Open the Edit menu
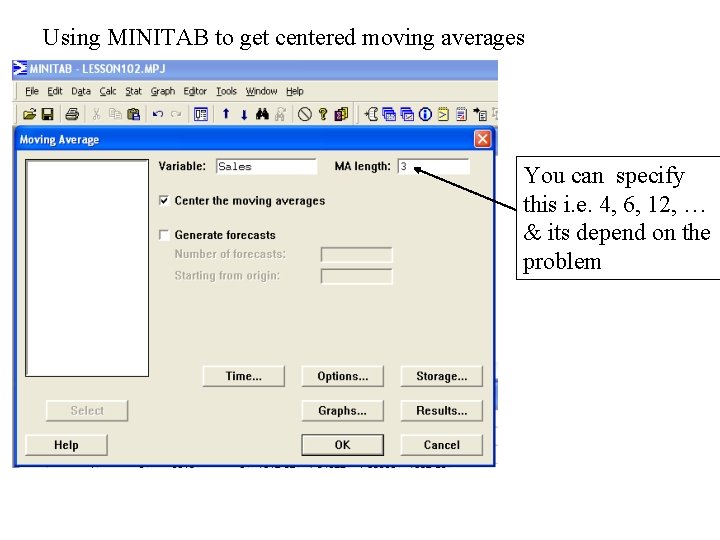Viewport: 720px width, 540px height. click(55, 91)
